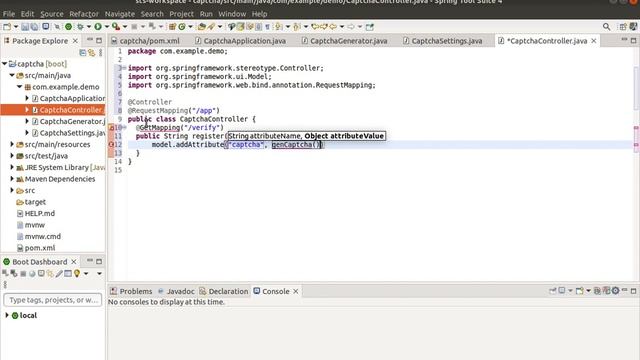Collapse the src/main/java folder
Screen dimensions: 640x360
(12, 75)
